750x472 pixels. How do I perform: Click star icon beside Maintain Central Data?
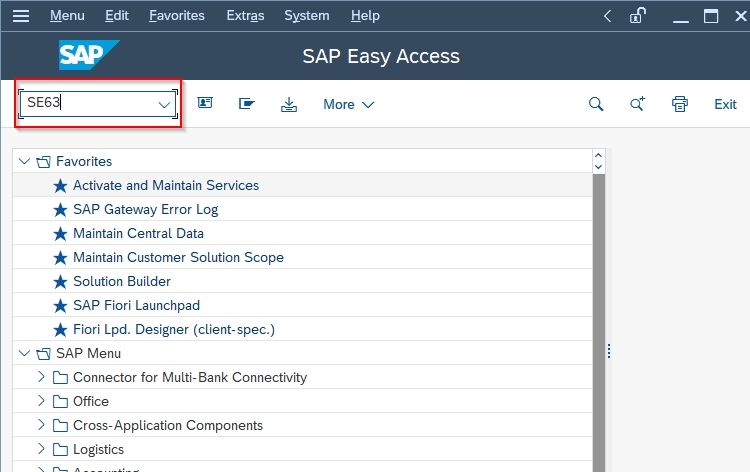point(60,233)
